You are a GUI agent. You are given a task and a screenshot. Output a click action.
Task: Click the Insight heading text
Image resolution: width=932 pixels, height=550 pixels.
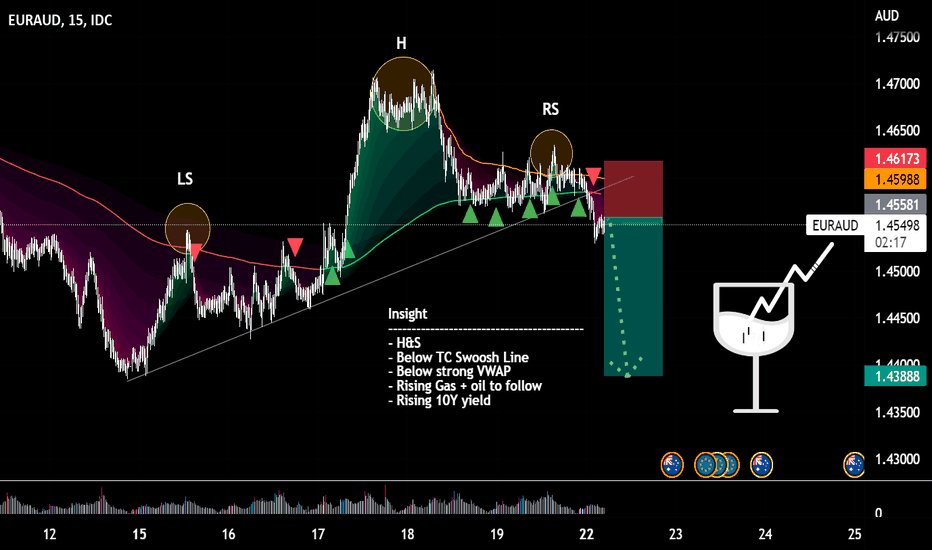[407, 314]
